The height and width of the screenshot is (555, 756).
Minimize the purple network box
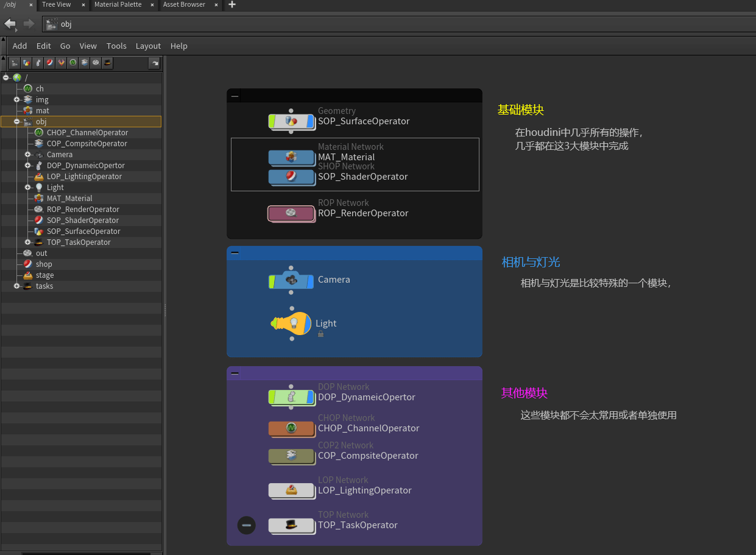(x=235, y=373)
